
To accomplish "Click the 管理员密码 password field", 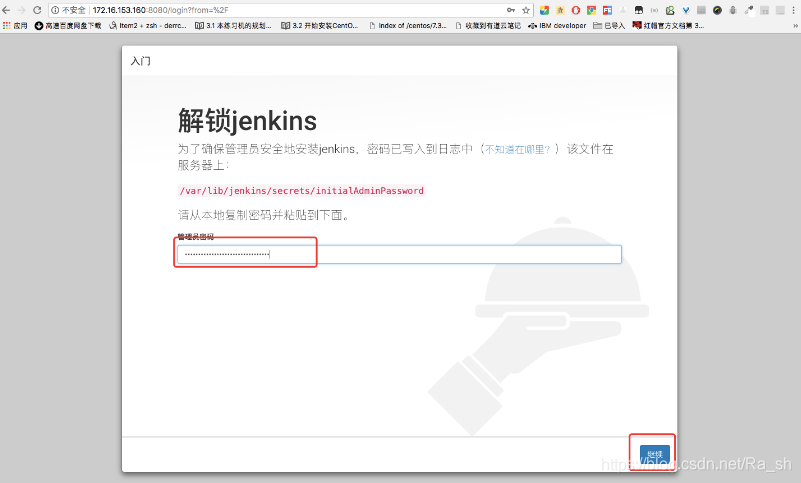I will click(399, 255).
